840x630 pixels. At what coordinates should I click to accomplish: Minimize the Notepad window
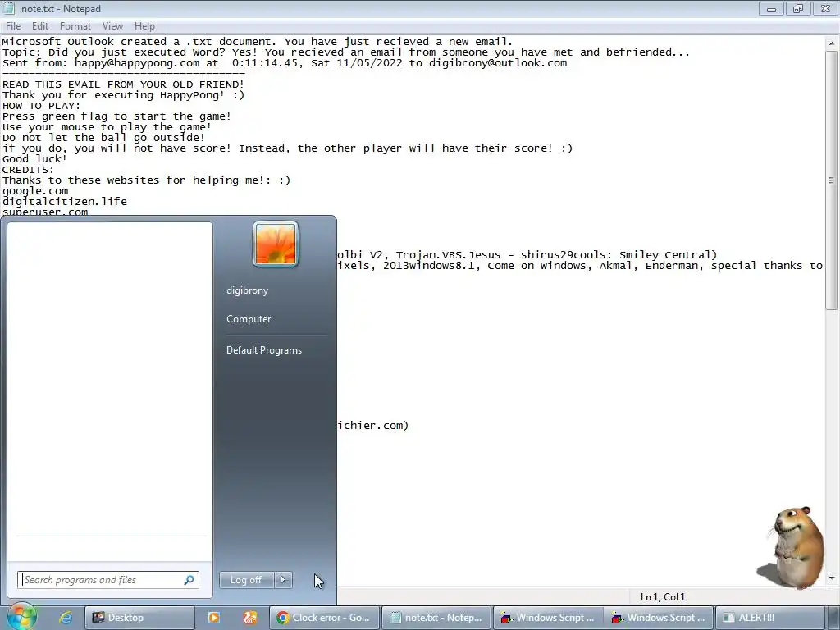click(771, 9)
